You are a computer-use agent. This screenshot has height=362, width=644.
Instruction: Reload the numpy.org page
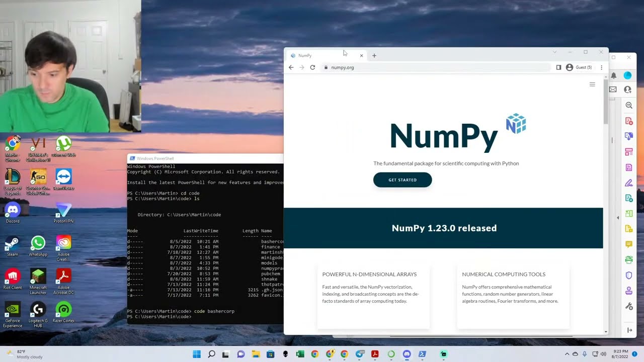(312, 67)
